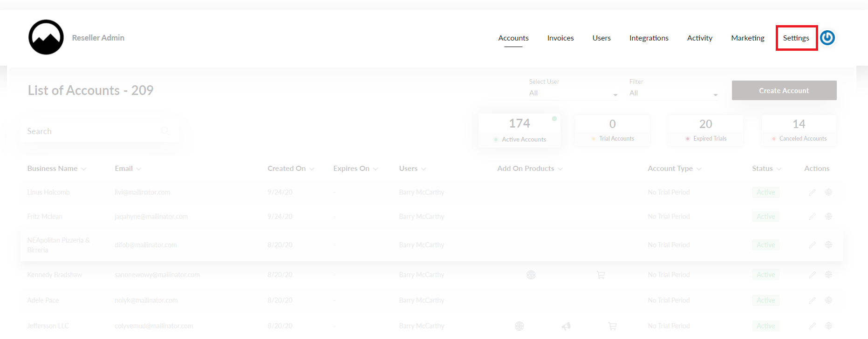
Task: Open the globe icon for Linus Holcomb
Action: tap(828, 192)
